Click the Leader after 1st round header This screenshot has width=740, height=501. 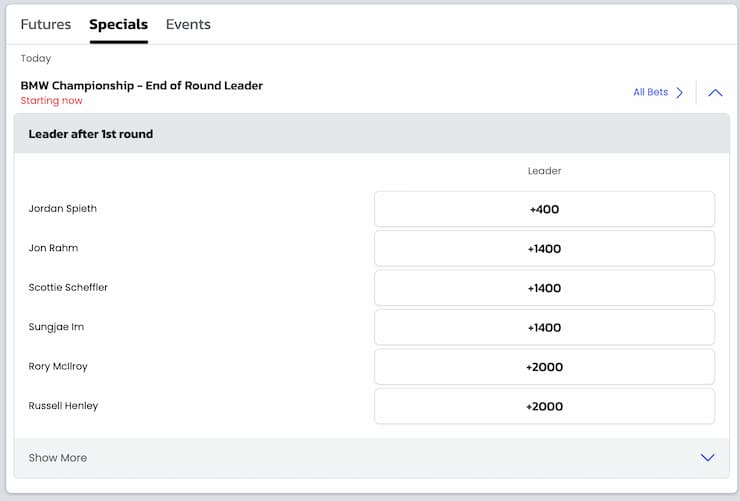(91, 134)
